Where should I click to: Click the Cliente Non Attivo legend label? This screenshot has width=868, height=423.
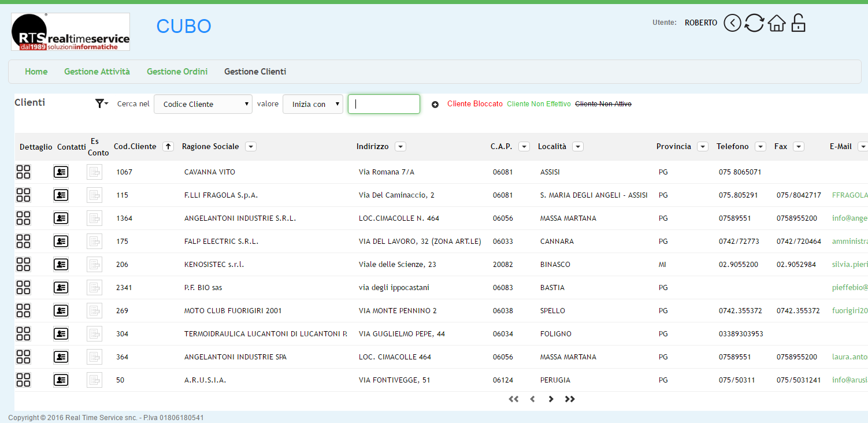pyautogui.click(x=603, y=104)
